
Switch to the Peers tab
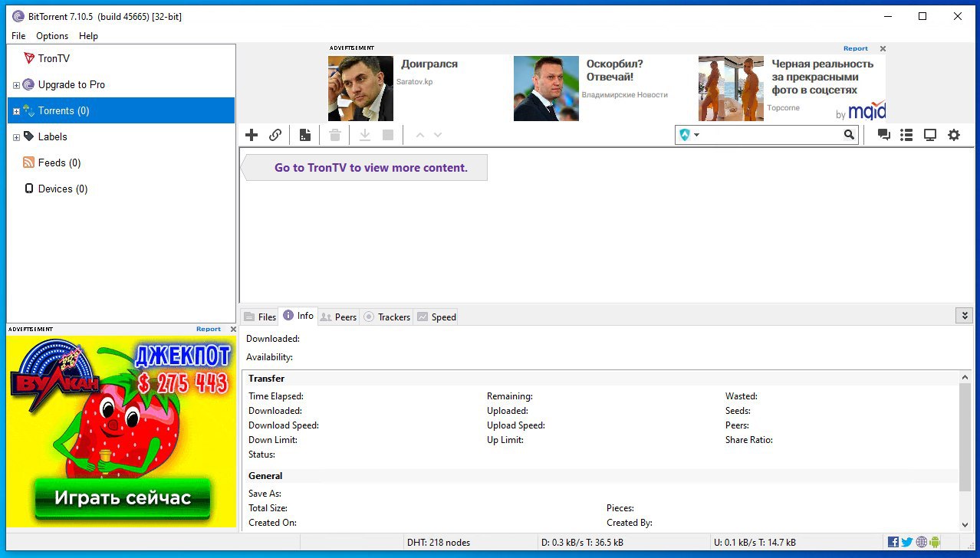(x=338, y=317)
